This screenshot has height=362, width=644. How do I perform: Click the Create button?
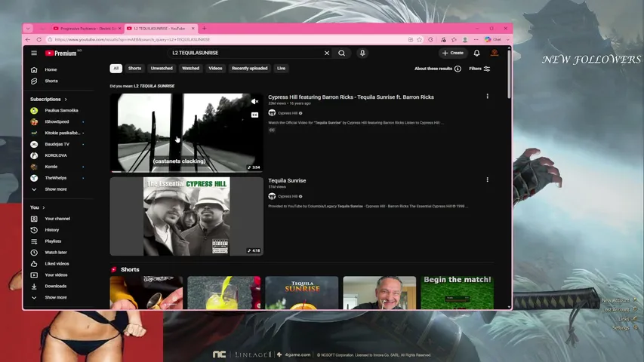(x=452, y=53)
